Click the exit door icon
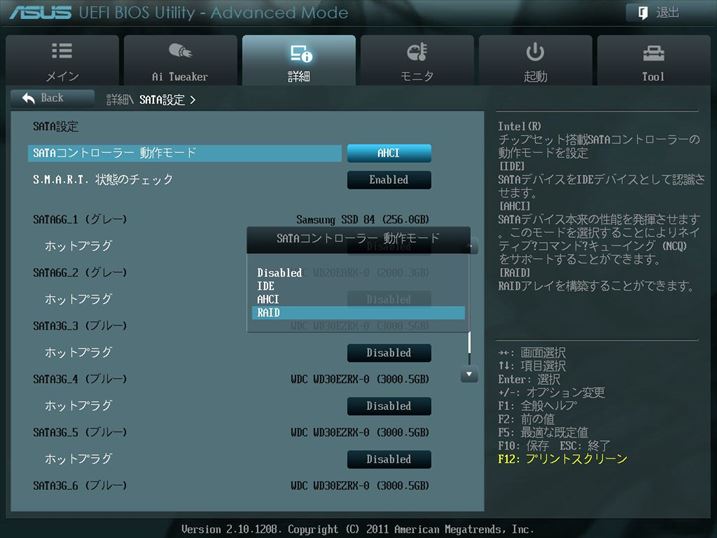717x538 pixels. pyautogui.click(x=643, y=13)
